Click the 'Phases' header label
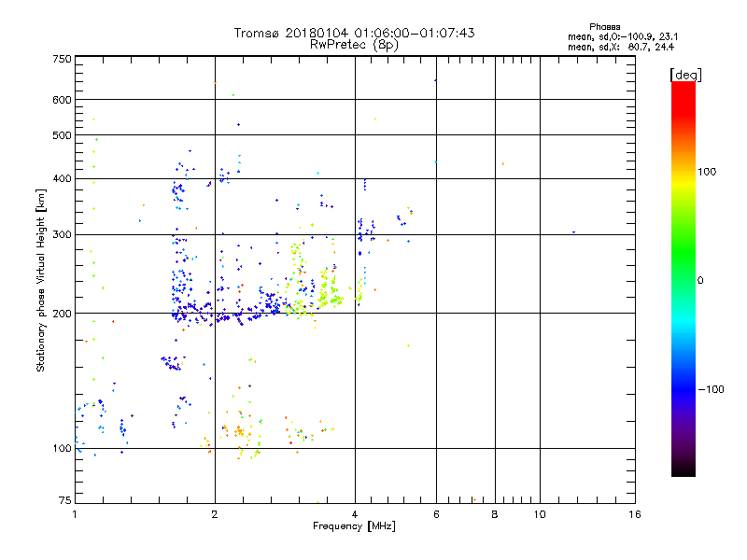747x560 pixels. pos(604,27)
